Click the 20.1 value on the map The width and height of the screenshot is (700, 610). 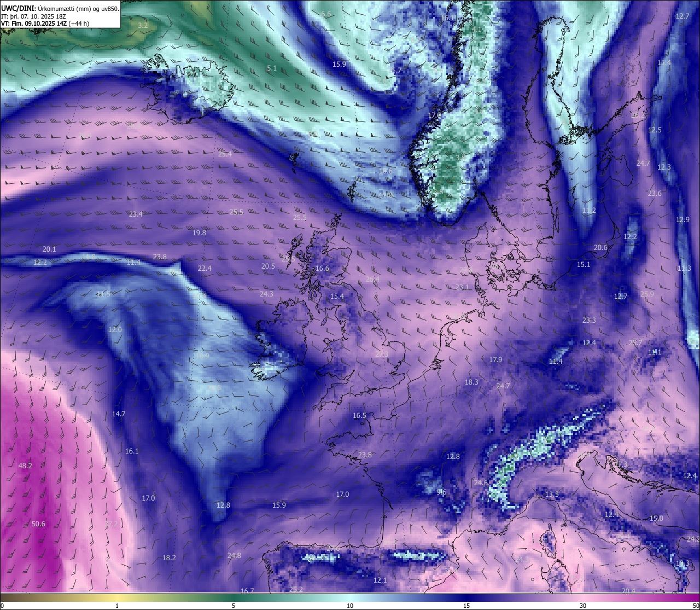coord(49,249)
